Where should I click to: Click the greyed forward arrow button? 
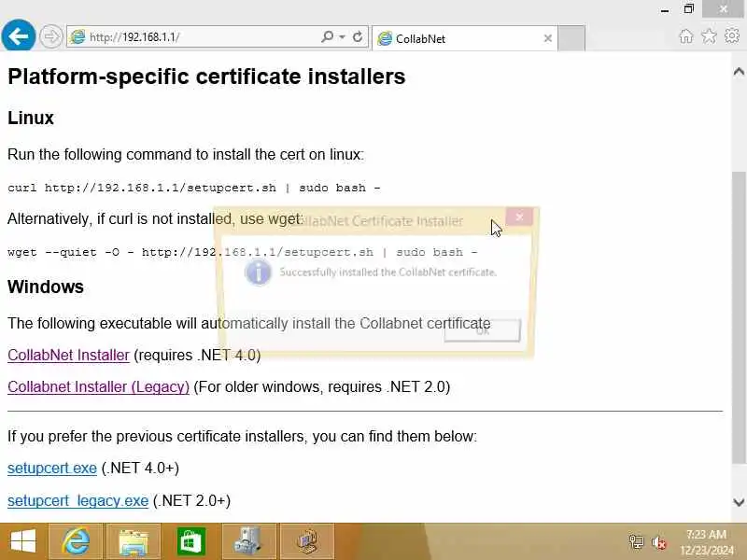click(50, 36)
